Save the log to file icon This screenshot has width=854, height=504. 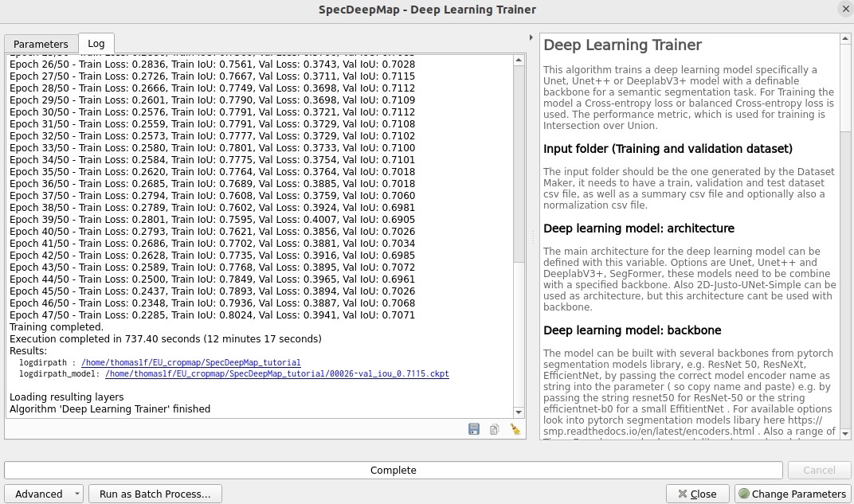point(474,429)
